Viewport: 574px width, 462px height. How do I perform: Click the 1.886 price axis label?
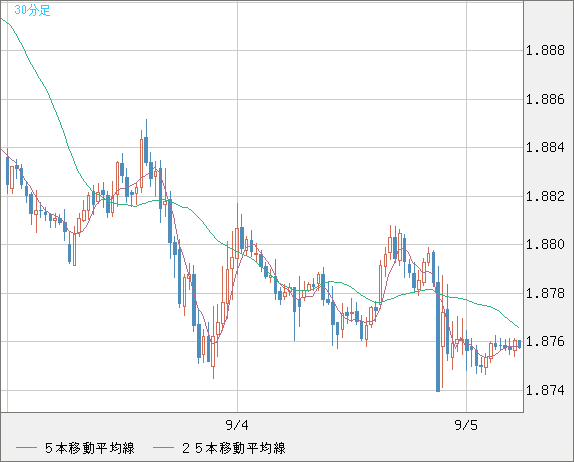click(545, 99)
